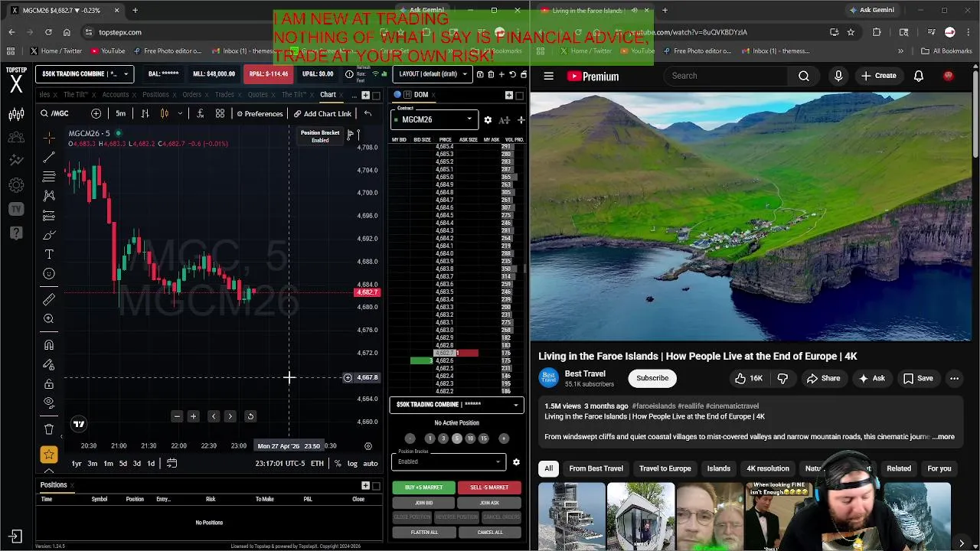The image size is (980, 551).
Task: Open bracket settings gear beside Position Bracket
Action: pyautogui.click(x=516, y=462)
